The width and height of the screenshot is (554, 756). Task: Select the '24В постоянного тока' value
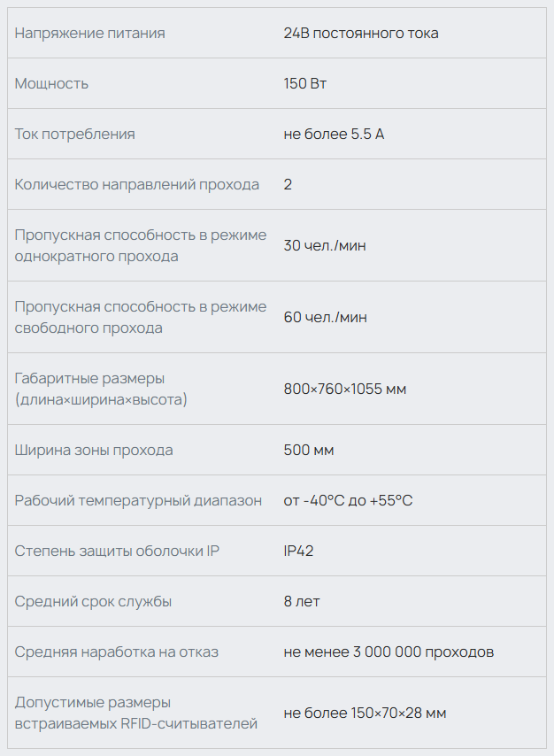pos(361,34)
